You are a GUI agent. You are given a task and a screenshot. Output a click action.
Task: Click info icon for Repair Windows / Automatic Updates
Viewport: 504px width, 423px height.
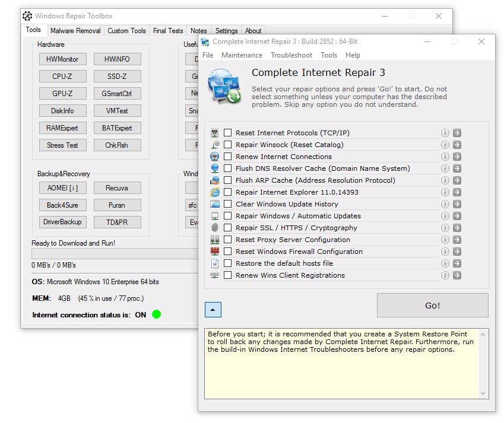point(445,216)
